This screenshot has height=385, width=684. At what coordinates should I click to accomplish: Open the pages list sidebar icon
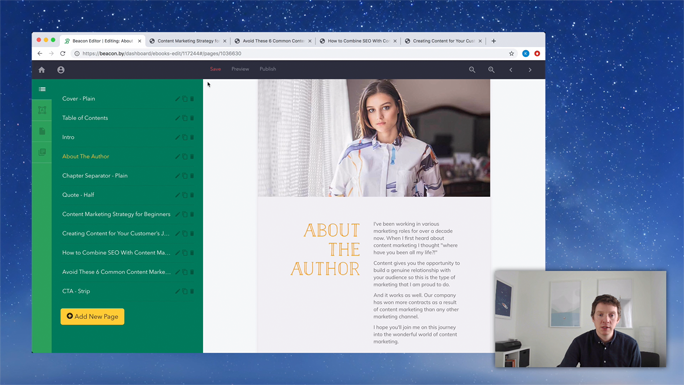click(x=42, y=89)
